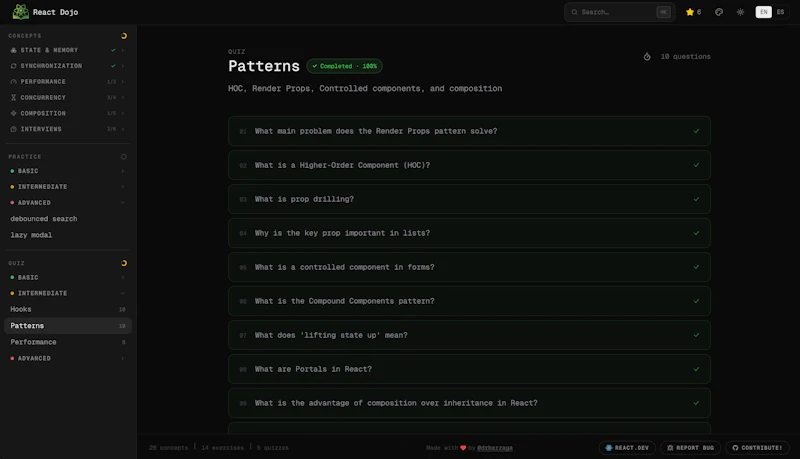Expand Practice Basic chevron
This screenshot has width=800, height=459.
[x=123, y=171]
